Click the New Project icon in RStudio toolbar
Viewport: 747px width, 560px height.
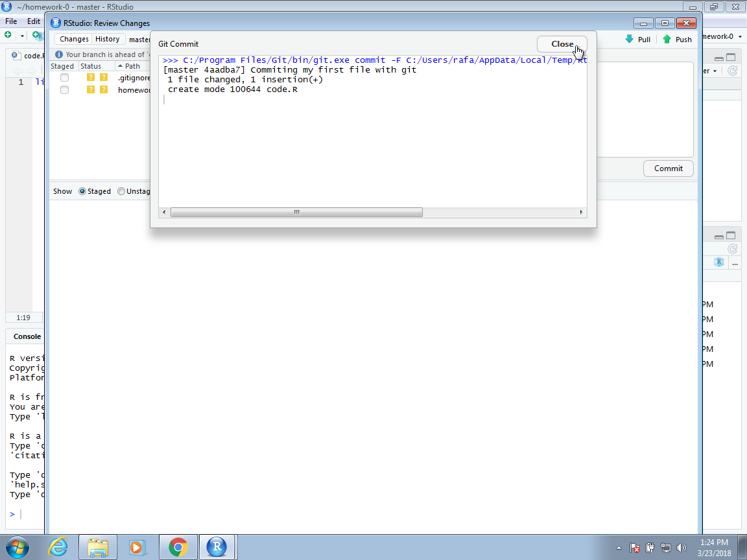coord(37,35)
